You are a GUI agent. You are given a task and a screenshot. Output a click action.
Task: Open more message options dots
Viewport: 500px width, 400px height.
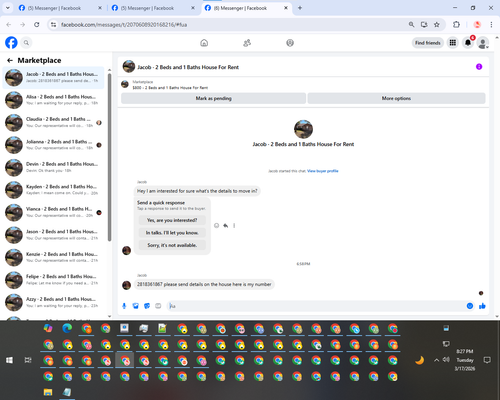click(234, 226)
